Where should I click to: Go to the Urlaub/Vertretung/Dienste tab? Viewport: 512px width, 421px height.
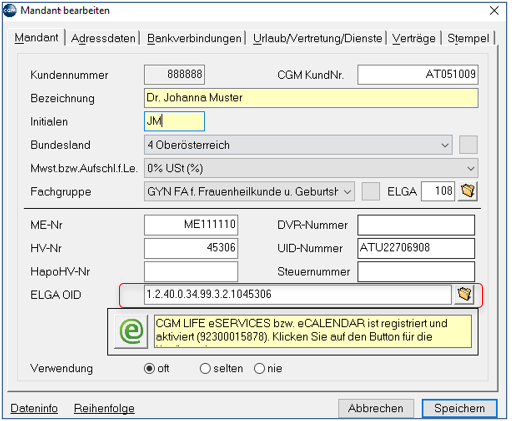click(x=317, y=38)
